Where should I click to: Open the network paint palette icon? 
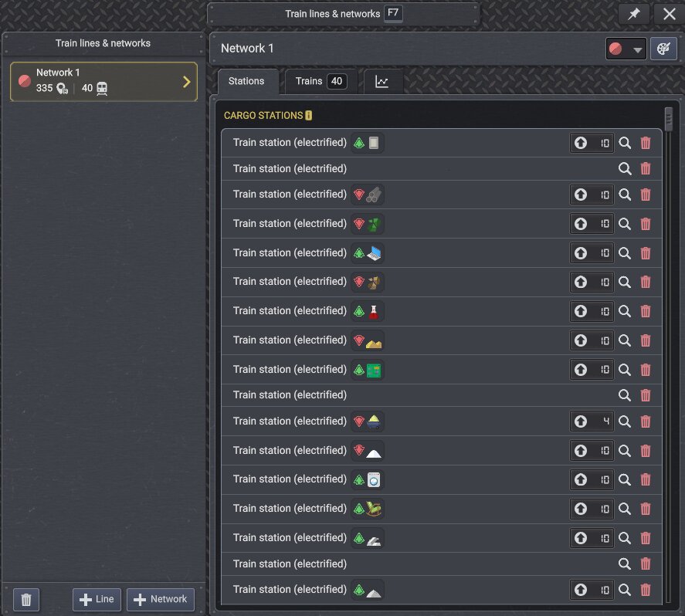tap(663, 49)
